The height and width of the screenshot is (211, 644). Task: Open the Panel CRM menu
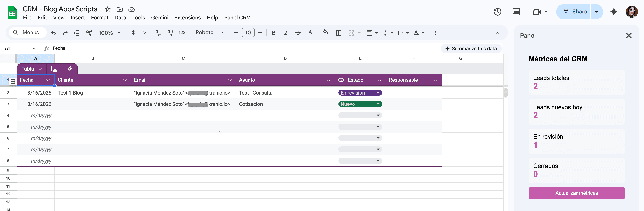(x=237, y=18)
